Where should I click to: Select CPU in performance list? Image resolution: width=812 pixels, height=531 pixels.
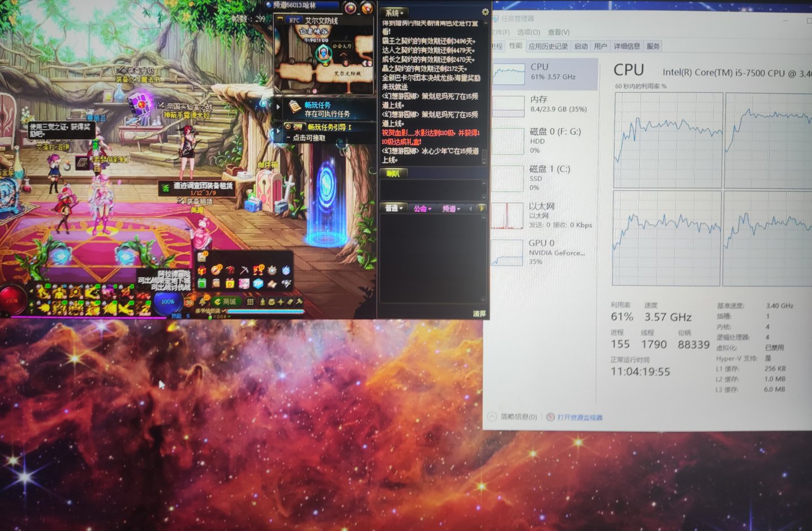tap(544, 74)
